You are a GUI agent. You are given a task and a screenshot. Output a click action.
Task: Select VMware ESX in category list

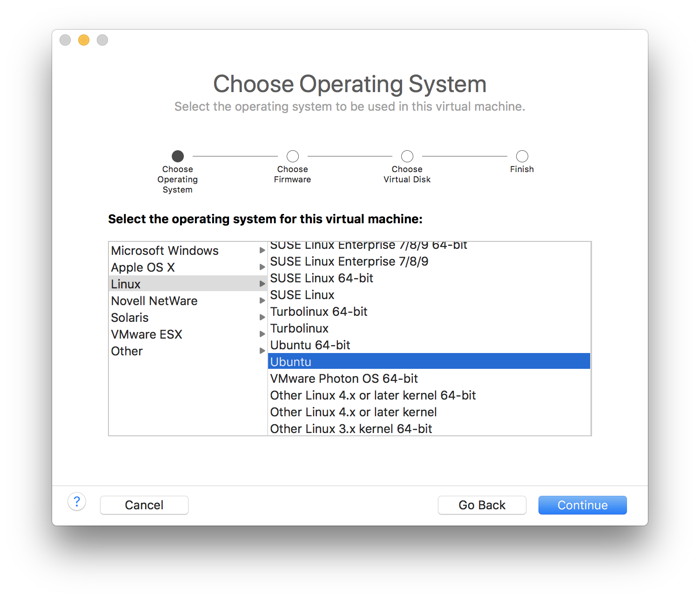147,334
